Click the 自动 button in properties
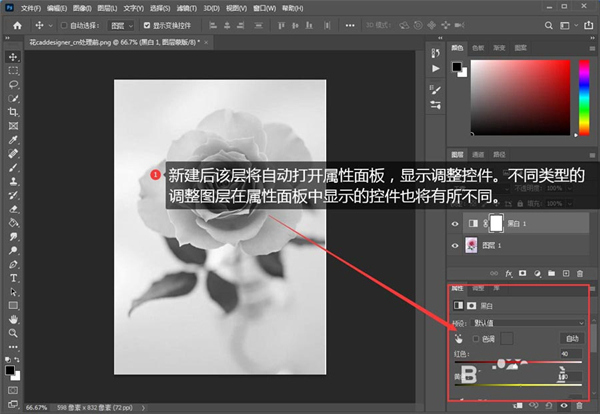This screenshot has width=600, height=414. 572,339
